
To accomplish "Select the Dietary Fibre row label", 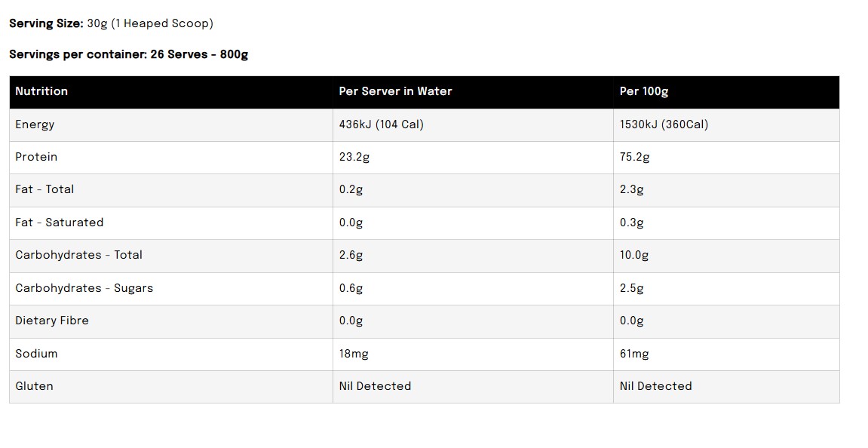I will pyautogui.click(x=52, y=321).
